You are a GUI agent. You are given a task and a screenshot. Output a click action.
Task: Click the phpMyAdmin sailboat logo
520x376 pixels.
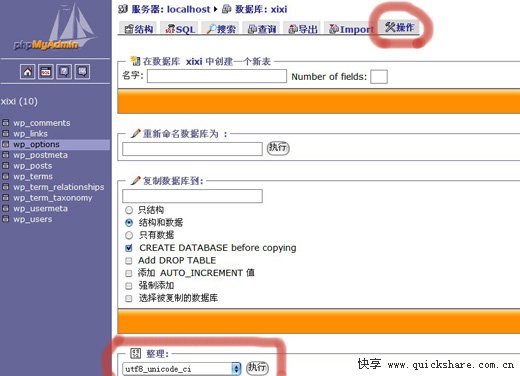pos(55,28)
